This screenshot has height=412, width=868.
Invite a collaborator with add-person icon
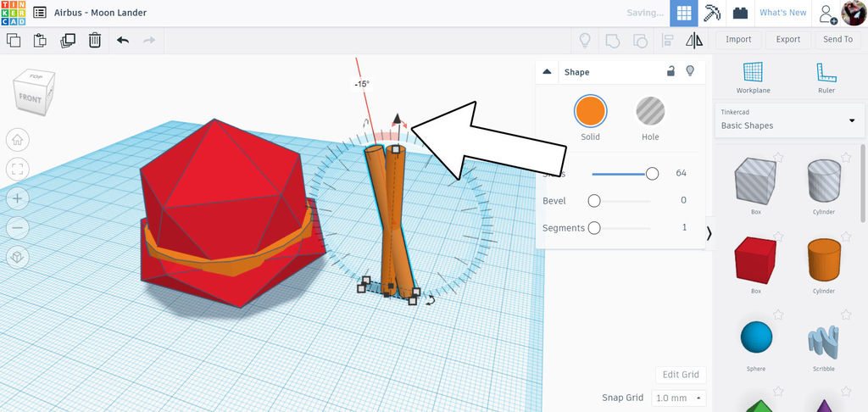(x=828, y=14)
